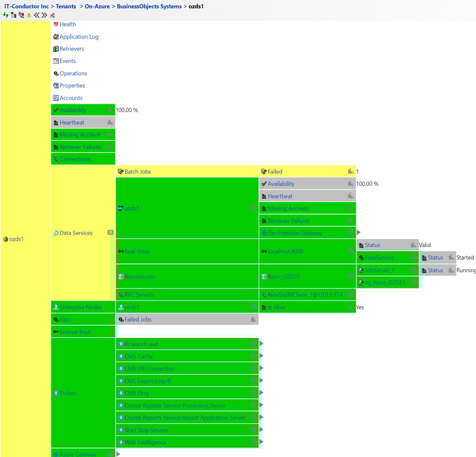Image resolution: width=476 pixels, height=457 pixels.
Task: Navigate to On-Azure breadcrumb
Action: 97,6
